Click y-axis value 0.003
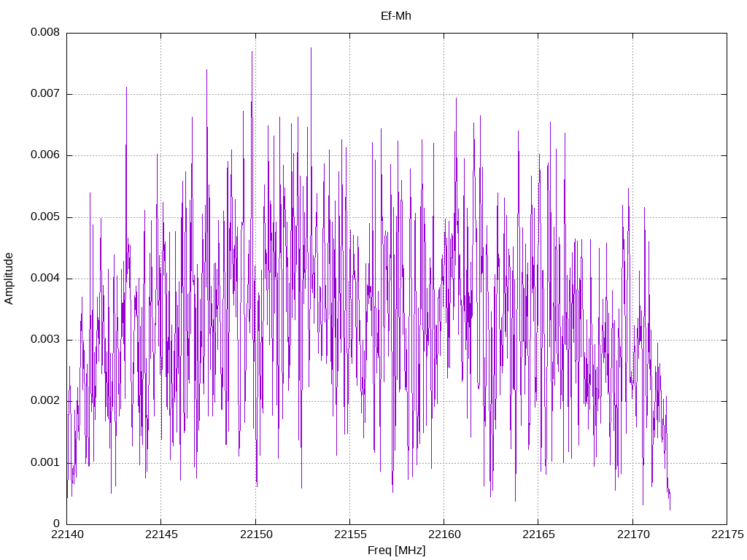This screenshot has height=560, width=747. point(45,340)
